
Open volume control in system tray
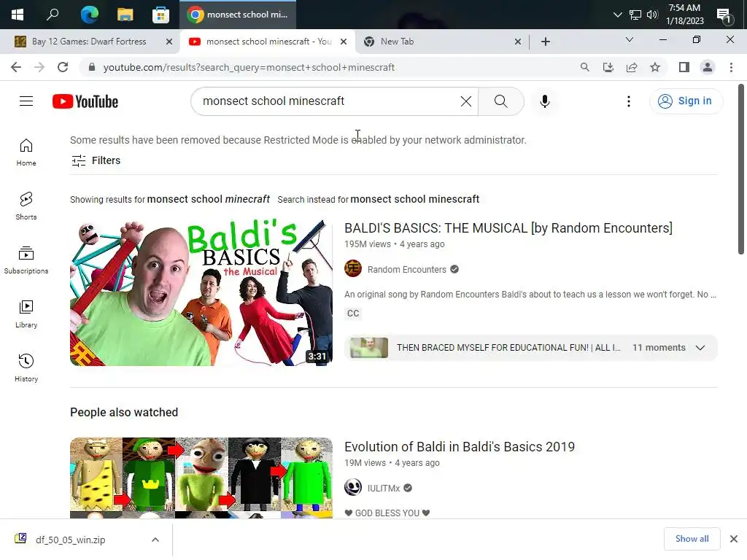click(x=652, y=15)
